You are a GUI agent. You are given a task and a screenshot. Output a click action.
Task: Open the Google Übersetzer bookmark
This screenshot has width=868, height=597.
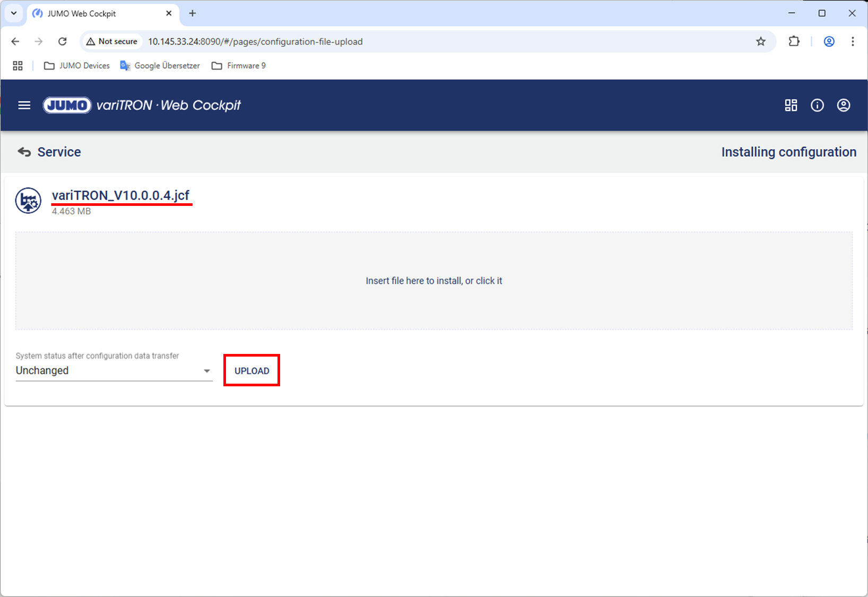point(160,66)
